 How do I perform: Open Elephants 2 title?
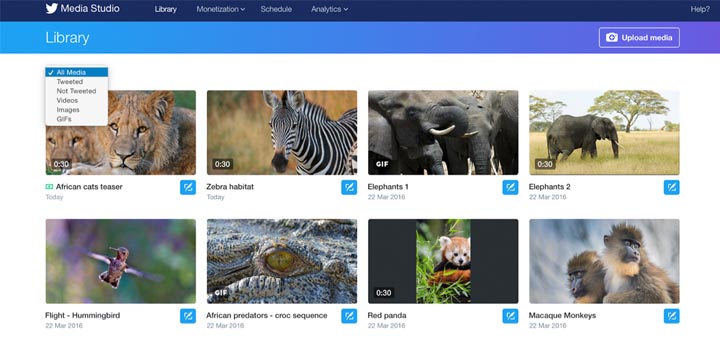pyautogui.click(x=550, y=187)
